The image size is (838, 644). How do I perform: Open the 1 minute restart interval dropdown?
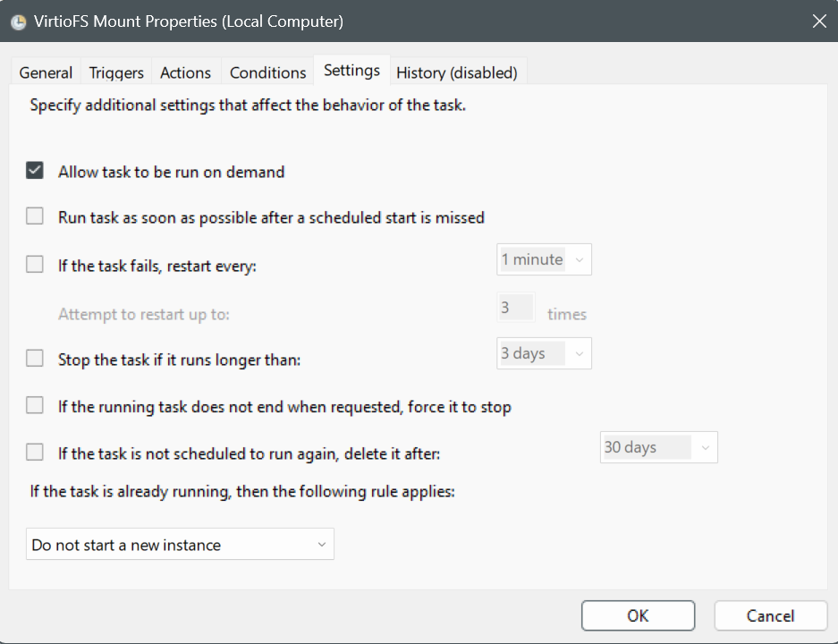(x=544, y=259)
